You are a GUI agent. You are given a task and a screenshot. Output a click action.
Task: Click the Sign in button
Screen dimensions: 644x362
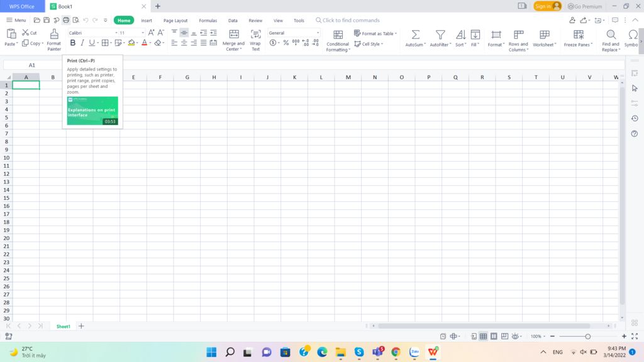[548, 6]
